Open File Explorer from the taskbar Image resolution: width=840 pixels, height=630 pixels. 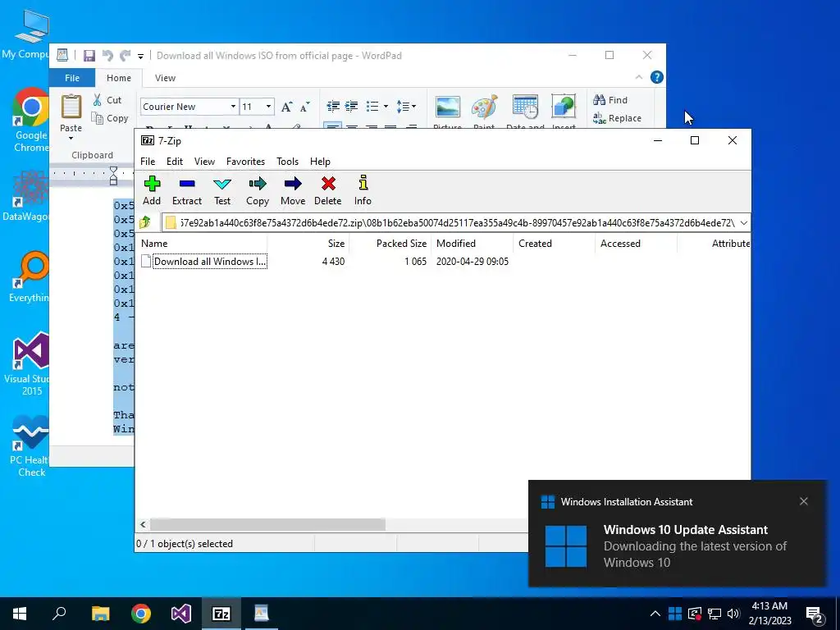tap(100, 614)
